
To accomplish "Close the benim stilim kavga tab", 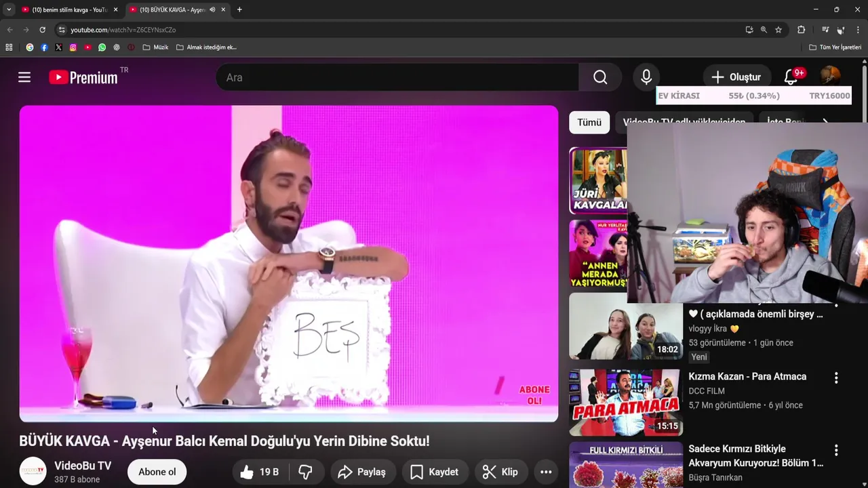I will pos(115,9).
